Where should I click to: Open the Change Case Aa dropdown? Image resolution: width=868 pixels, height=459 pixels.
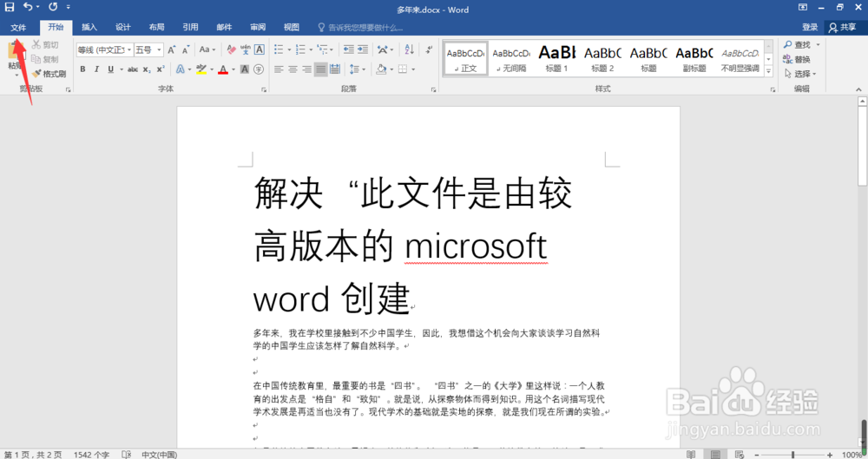pyautogui.click(x=207, y=49)
